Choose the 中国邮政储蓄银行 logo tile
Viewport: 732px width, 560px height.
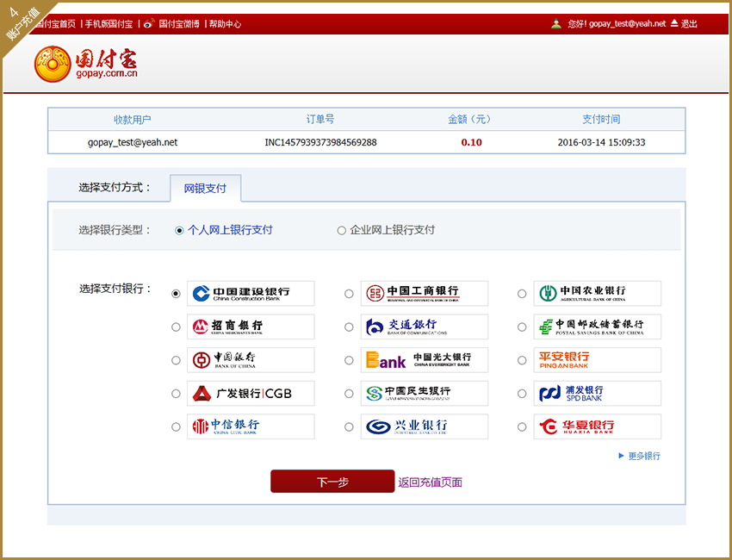pos(598,327)
